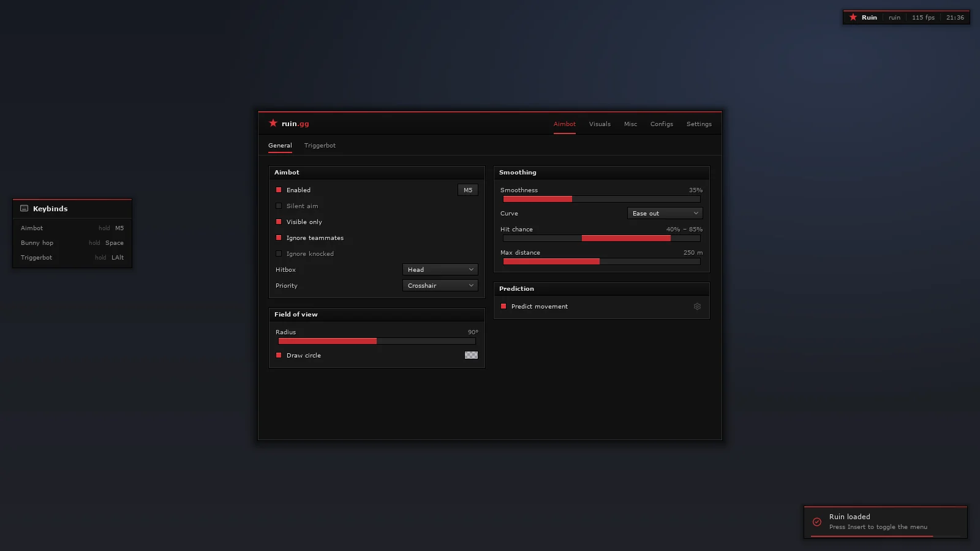Disable the Ignore teammates checkbox
Viewport: 980px width, 551px height.
coord(279,238)
